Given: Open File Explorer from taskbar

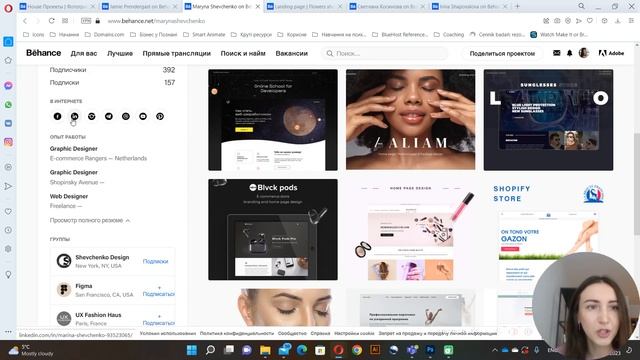Looking at the screenshot, I should pos(265,350).
